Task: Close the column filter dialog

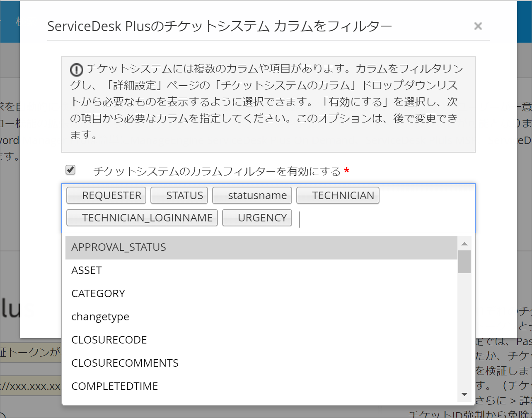Action: coord(478,26)
